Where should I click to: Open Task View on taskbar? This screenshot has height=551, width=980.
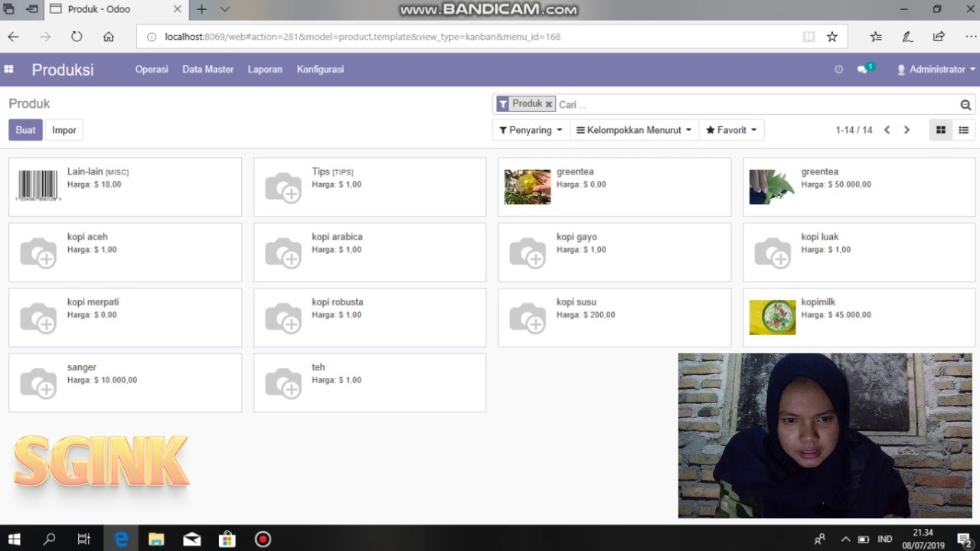84,539
